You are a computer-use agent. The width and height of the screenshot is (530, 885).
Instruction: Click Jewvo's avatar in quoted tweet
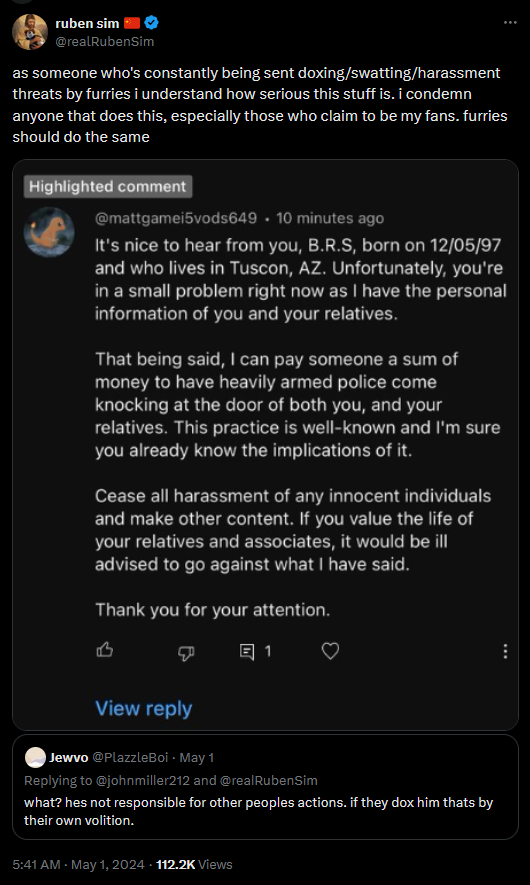coord(35,757)
